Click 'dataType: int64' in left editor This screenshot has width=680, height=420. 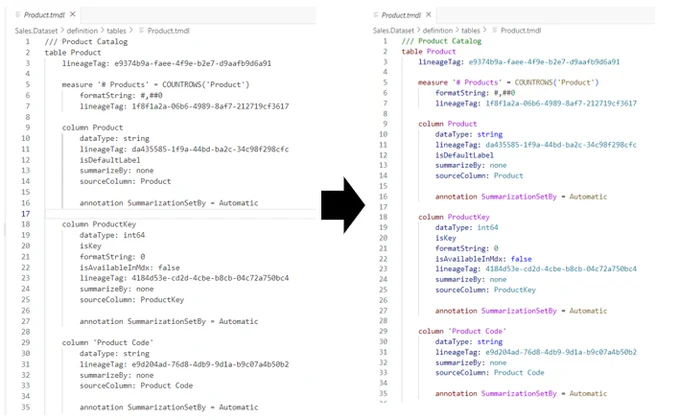point(112,235)
